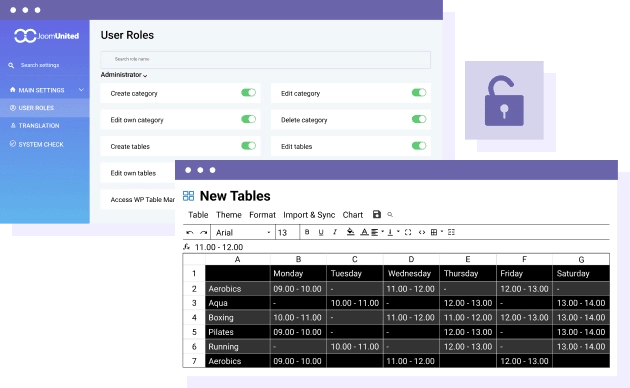Select the Wednesday header cell
This screenshot has height=388, width=630.
coord(411,274)
